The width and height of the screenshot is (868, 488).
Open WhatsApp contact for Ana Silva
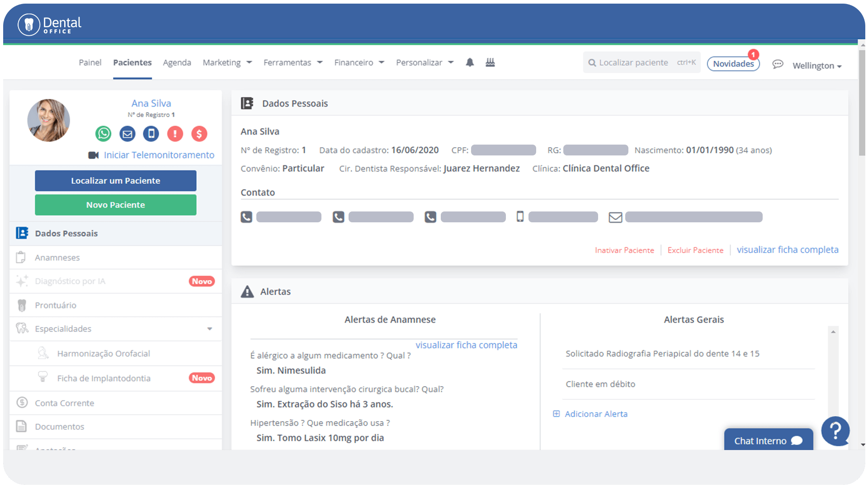tap(104, 134)
